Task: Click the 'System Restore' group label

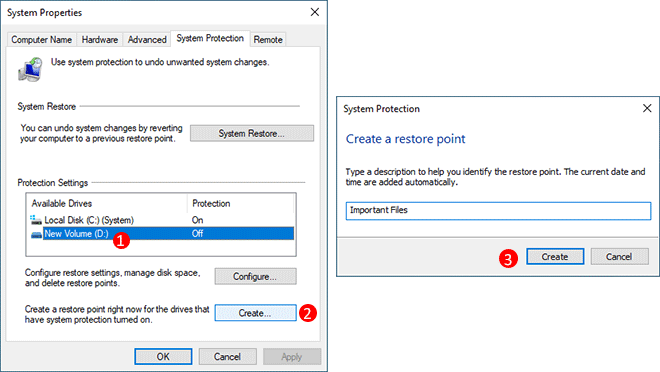Action: tap(46, 106)
